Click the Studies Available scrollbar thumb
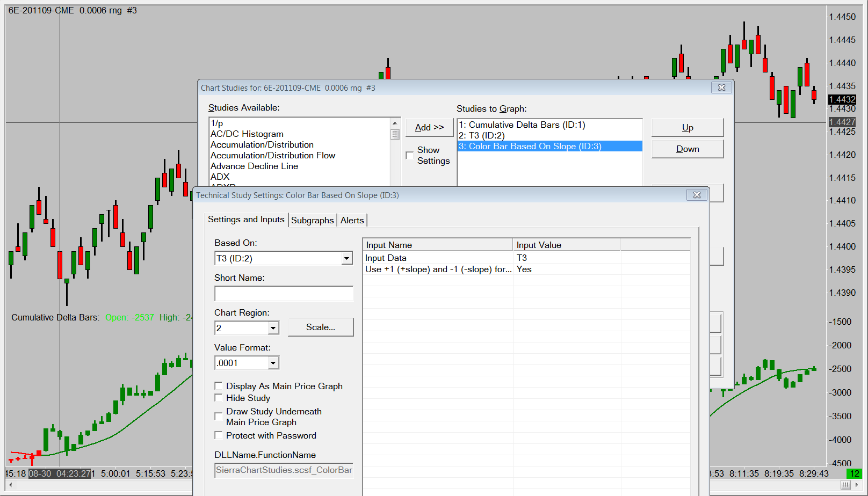 click(395, 134)
